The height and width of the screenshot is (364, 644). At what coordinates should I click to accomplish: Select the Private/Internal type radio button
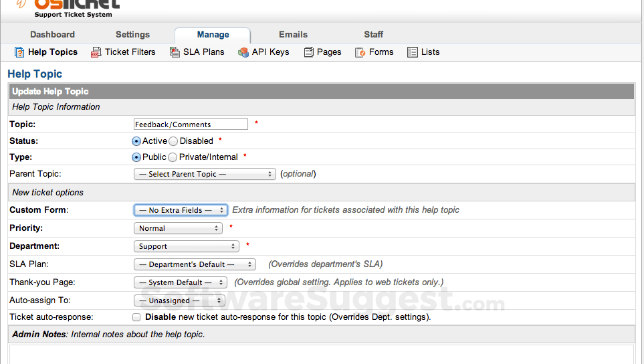[173, 157]
